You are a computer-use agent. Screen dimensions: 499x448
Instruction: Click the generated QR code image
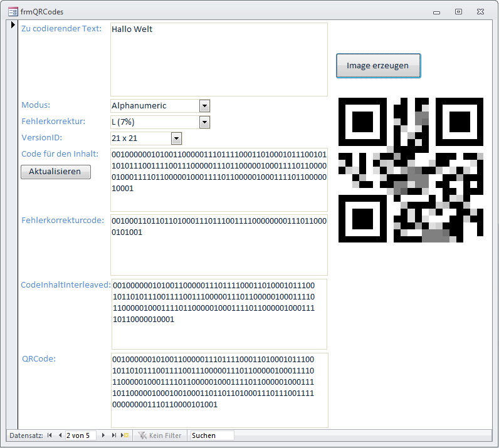tap(411, 170)
